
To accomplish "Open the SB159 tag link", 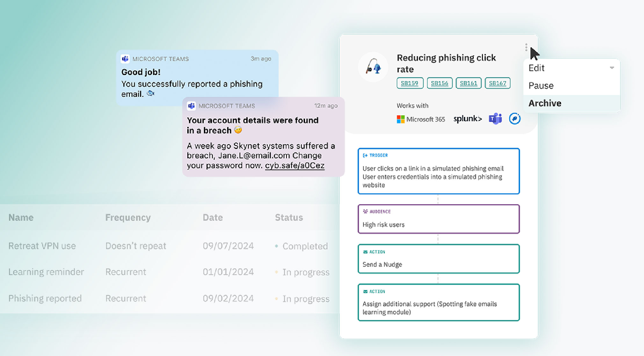I will click(409, 83).
